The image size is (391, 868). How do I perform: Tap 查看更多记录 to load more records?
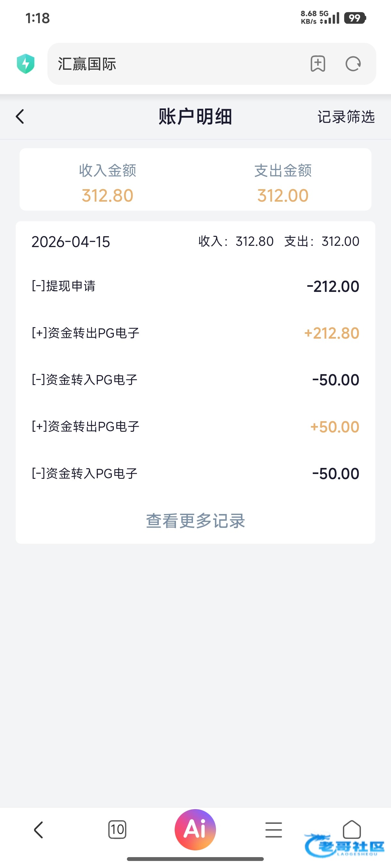click(195, 521)
